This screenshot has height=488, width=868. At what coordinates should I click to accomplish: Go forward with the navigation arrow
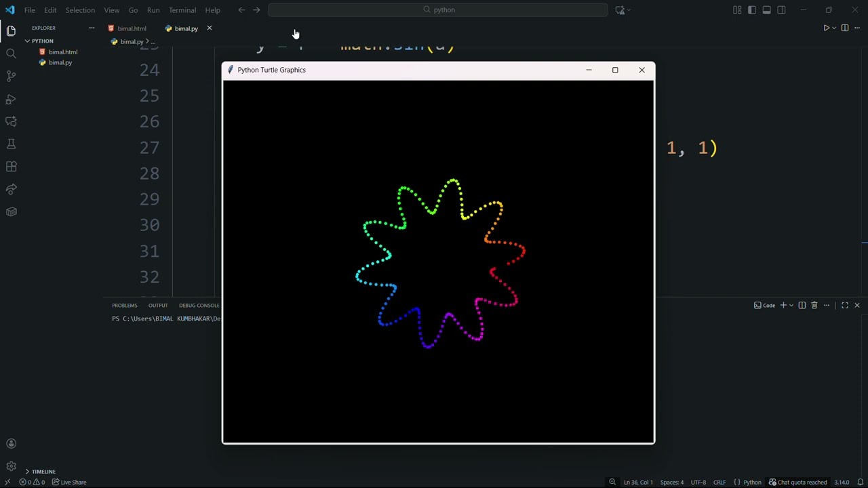click(256, 10)
